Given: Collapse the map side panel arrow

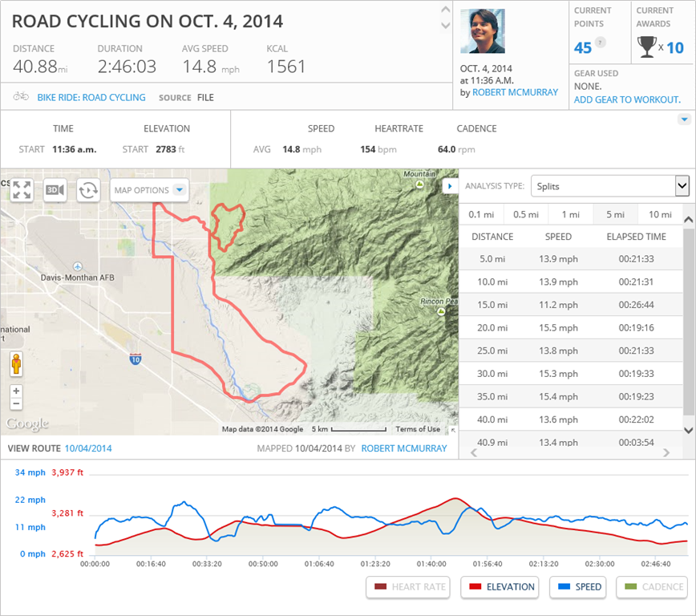Looking at the screenshot, I should (x=449, y=185).
